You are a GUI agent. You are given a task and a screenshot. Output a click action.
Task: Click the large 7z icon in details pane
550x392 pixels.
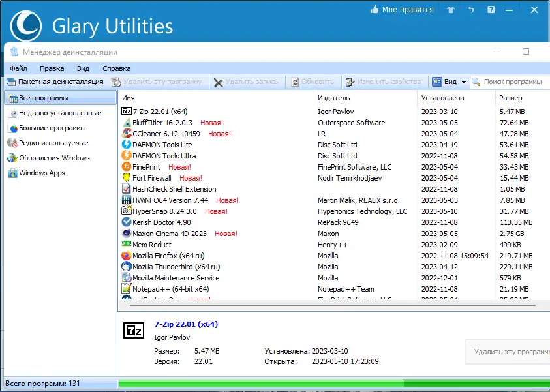[134, 330]
